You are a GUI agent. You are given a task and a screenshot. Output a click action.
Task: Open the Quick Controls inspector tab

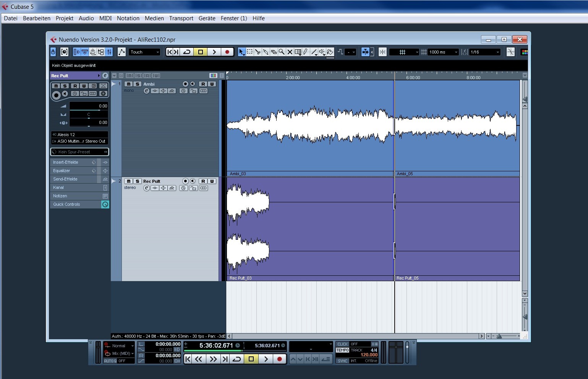click(x=79, y=204)
